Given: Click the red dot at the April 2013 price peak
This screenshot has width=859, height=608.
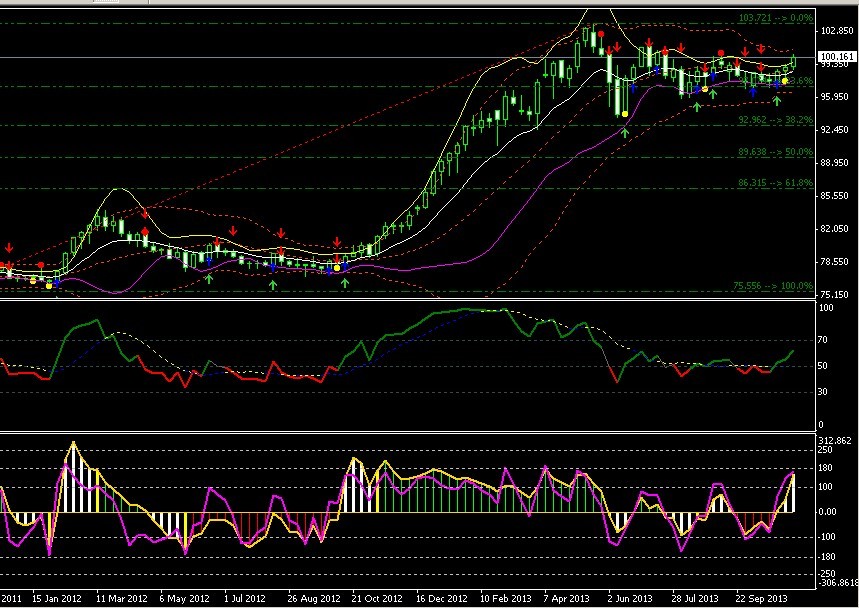Looking at the screenshot, I should (601, 34).
